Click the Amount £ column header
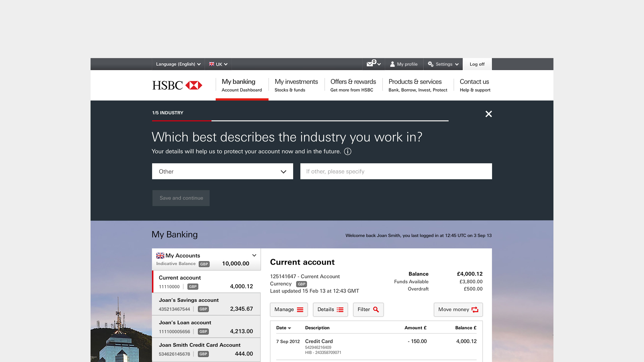The width and height of the screenshot is (644, 362). (415, 328)
